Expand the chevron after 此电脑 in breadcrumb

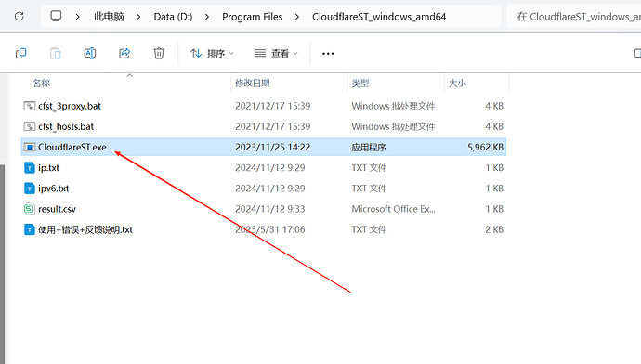(138, 17)
